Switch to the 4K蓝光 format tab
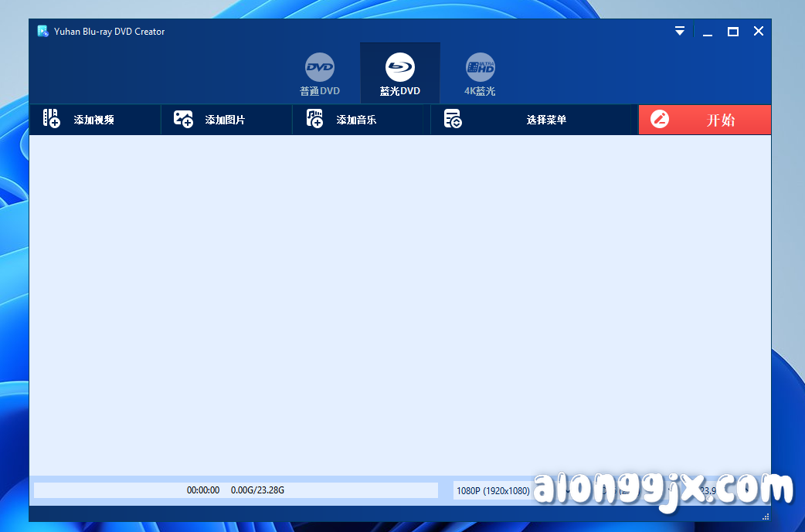This screenshot has height=532, width=805. (x=480, y=73)
